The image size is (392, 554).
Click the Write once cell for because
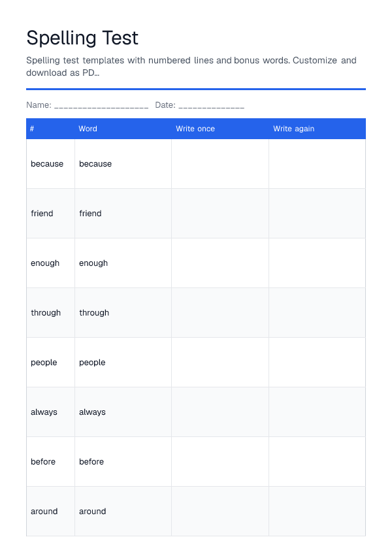coord(220,164)
